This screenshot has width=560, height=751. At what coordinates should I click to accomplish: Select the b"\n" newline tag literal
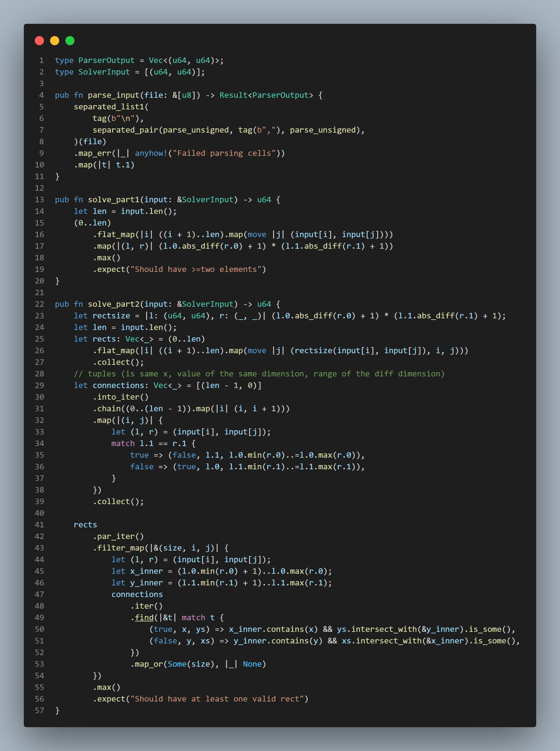coord(123,118)
